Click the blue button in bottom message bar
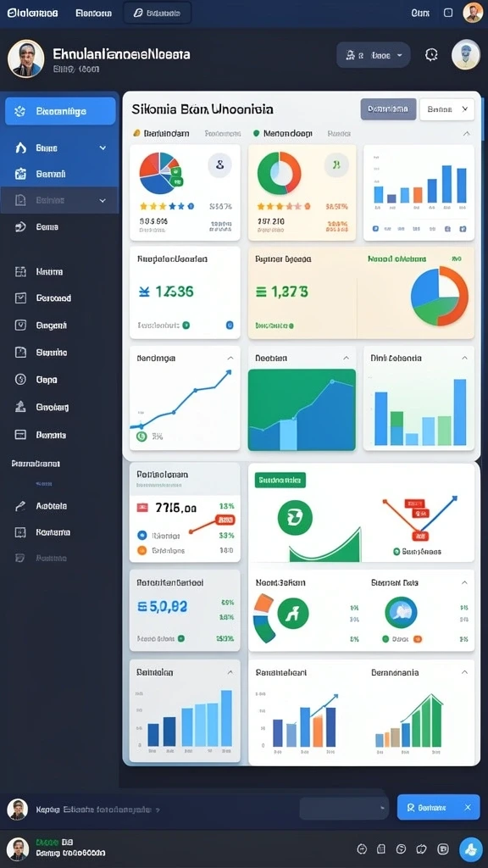 [x=439, y=808]
